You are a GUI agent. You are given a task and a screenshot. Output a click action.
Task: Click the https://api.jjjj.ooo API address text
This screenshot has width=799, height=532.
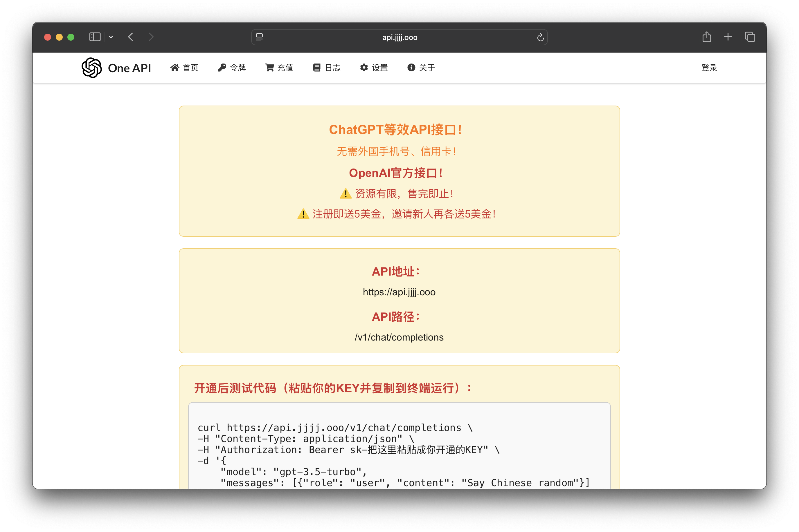(x=399, y=292)
